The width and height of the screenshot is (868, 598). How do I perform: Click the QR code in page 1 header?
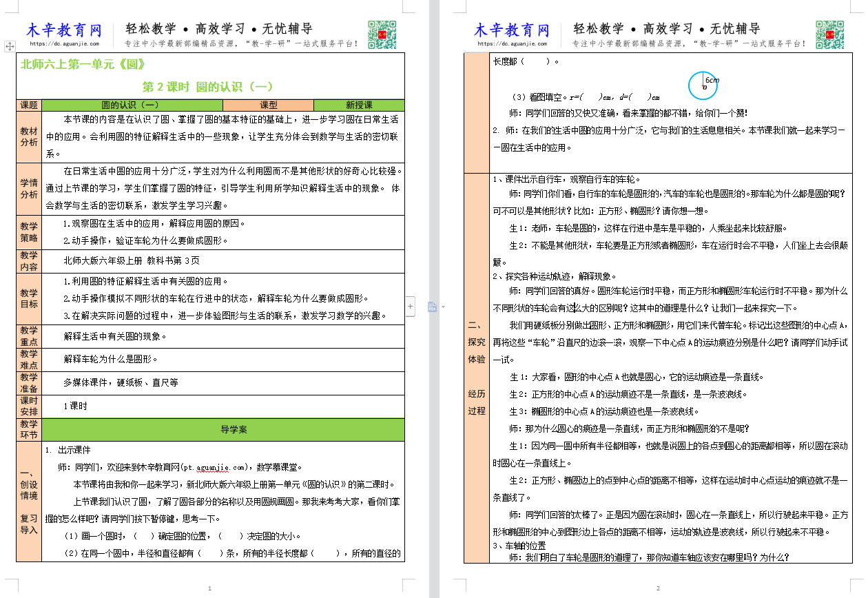point(382,34)
